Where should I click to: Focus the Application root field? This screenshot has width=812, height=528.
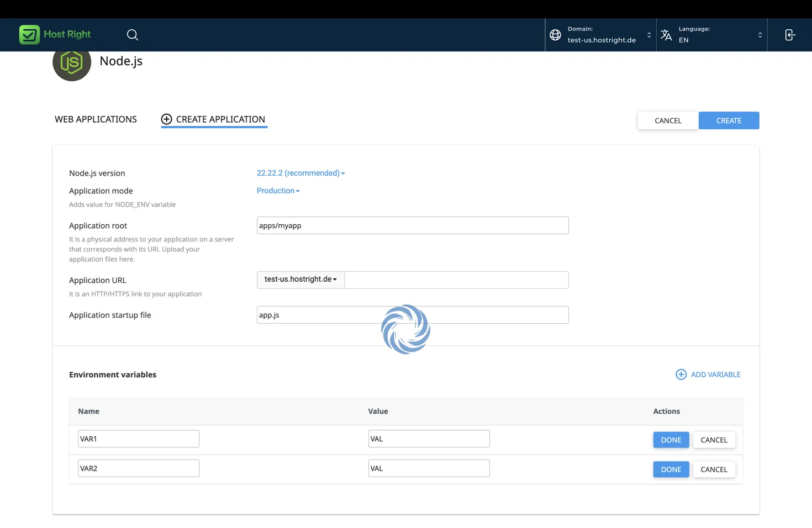tap(413, 225)
